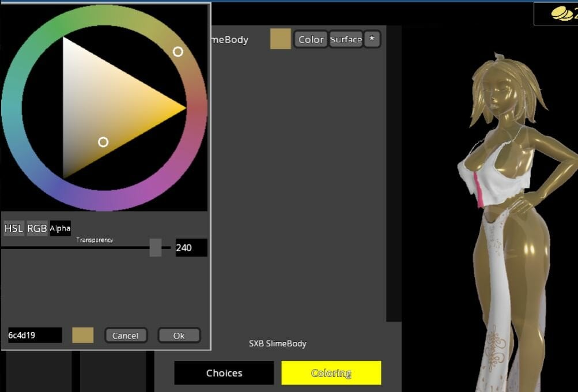Open the Surface settings button
578x392 pixels.
(x=346, y=39)
